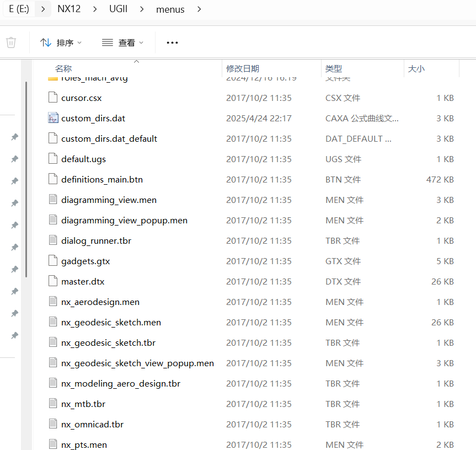
Task: Select file name gadgets.gtx
Action: [x=85, y=261]
